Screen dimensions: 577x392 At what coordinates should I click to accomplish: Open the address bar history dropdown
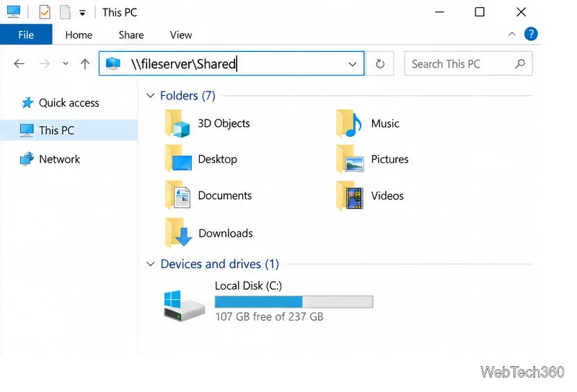tap(352, 64)
